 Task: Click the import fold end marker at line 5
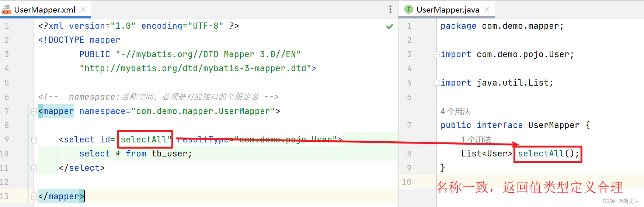(x=436, y=82)
